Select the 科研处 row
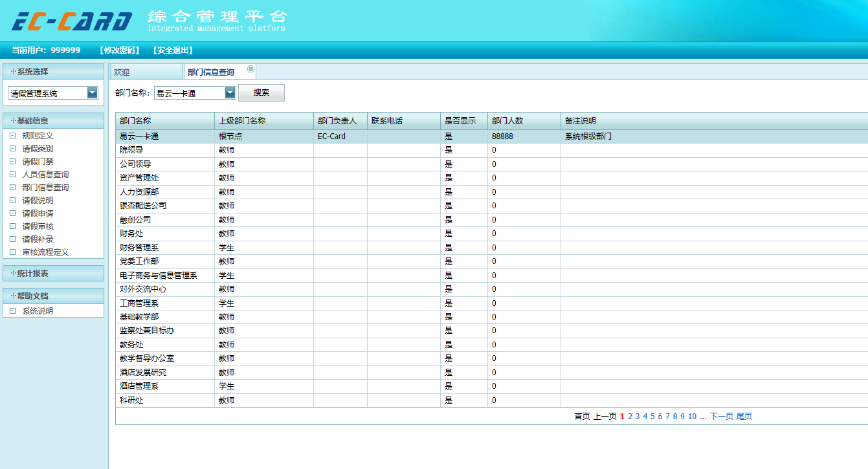Screen dimensions: 868x469 492,400
